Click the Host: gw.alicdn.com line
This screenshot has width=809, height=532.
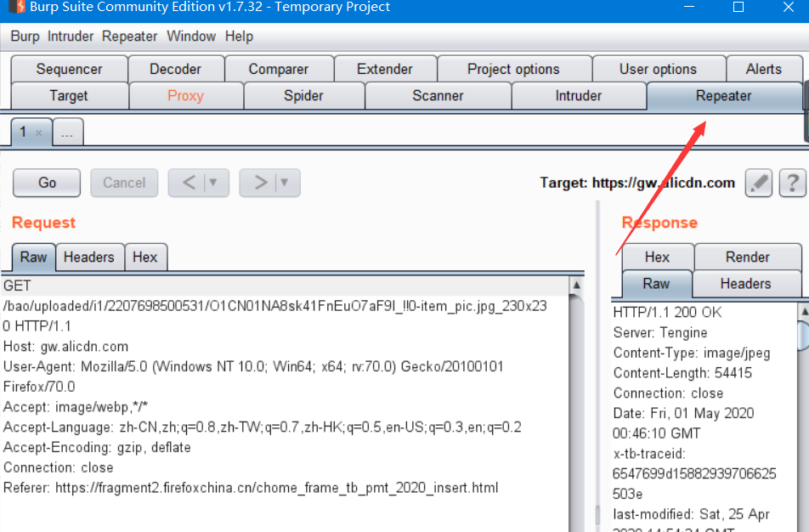[66, 346]
